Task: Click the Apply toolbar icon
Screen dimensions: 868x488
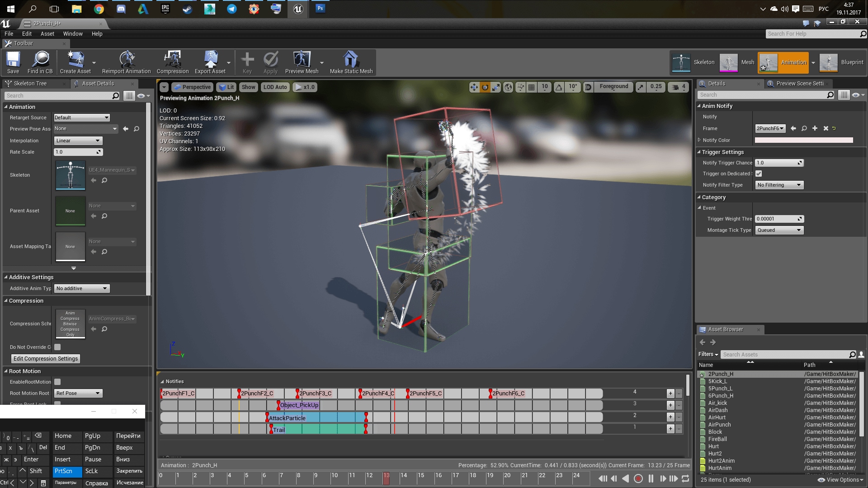Action: 270,62
